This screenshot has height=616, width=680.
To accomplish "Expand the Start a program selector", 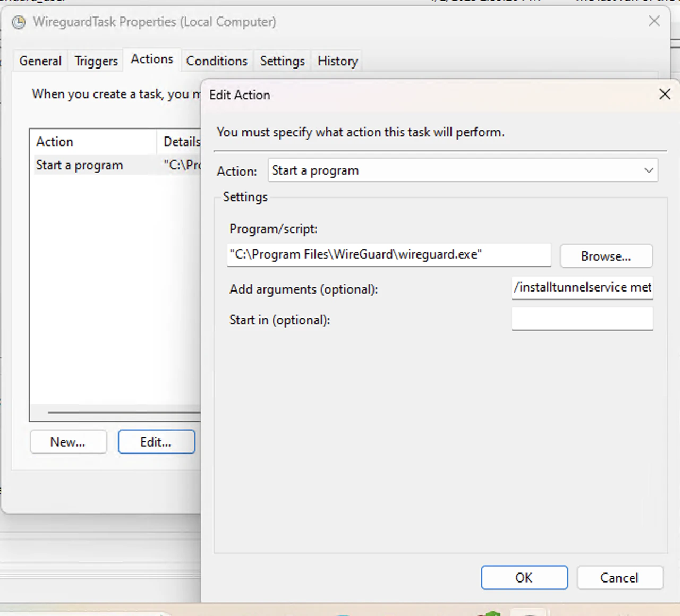I will pos(648,170).
